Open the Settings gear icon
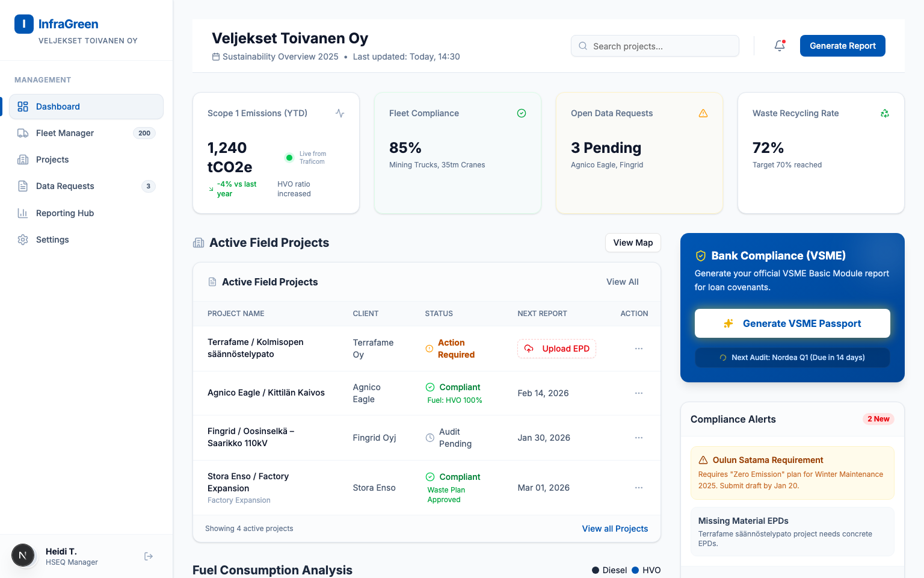The height and width of the screenshot is (578, 924). (x=22, y=239)
